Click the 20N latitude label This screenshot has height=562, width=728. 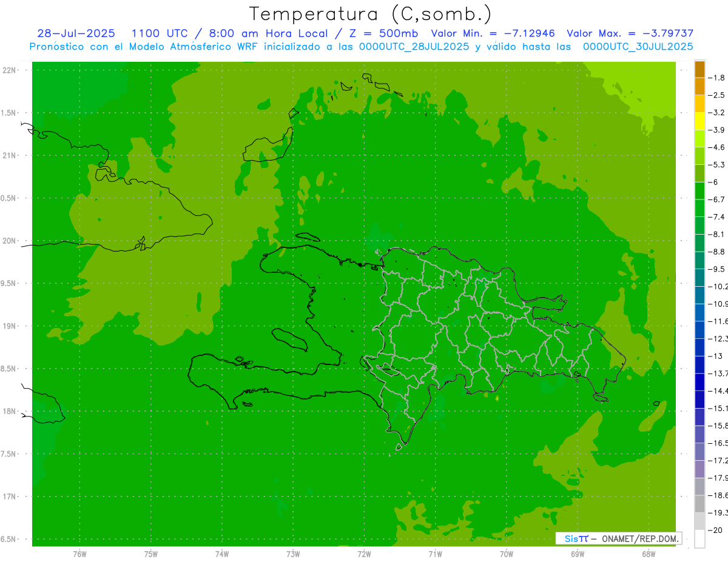(x=10, y=241)
